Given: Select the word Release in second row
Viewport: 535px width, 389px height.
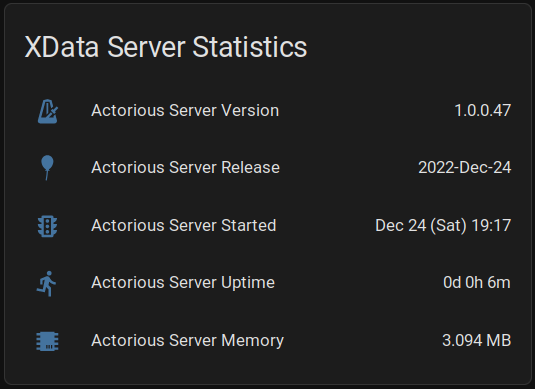Looking at the screenshot, I should coord(250,168).
